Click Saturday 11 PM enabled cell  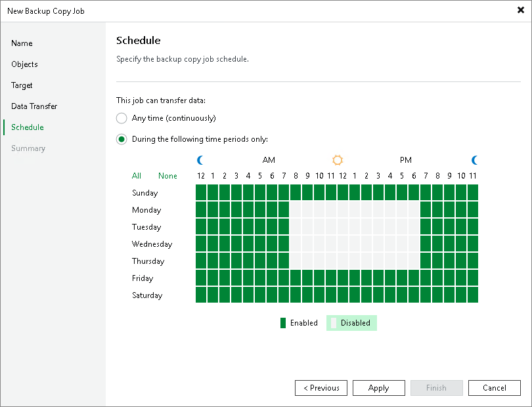pos(473,295)
